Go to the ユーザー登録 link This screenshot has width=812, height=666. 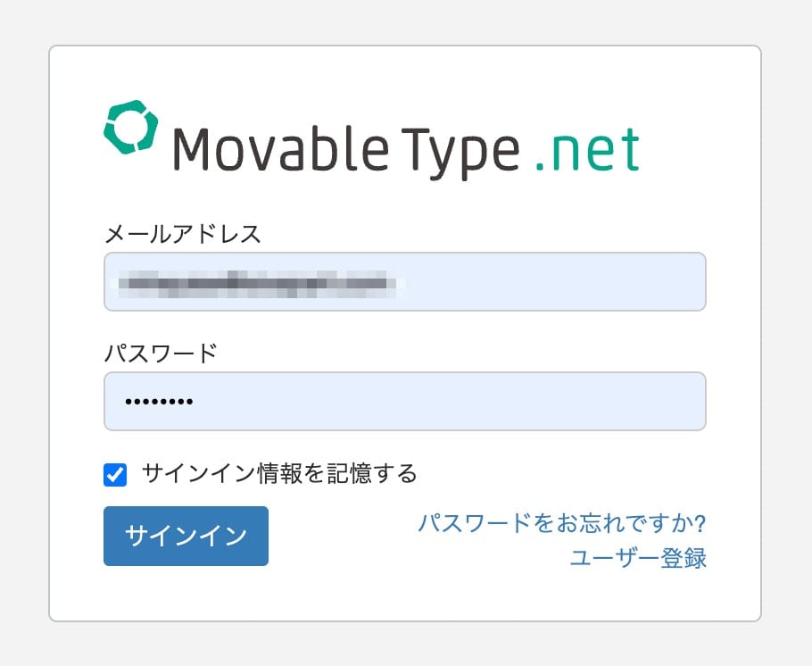(637, 559)
